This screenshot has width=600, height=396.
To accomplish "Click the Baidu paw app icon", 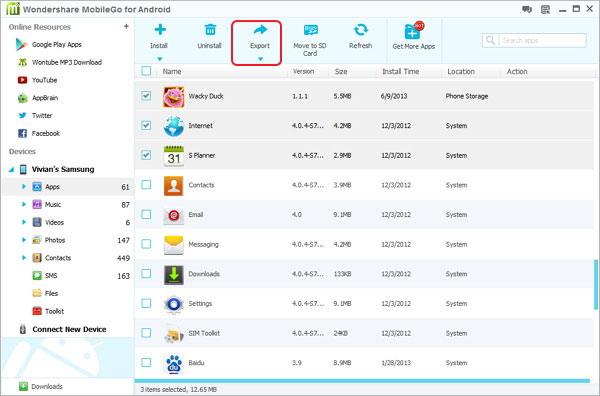I will coord(173,363).
